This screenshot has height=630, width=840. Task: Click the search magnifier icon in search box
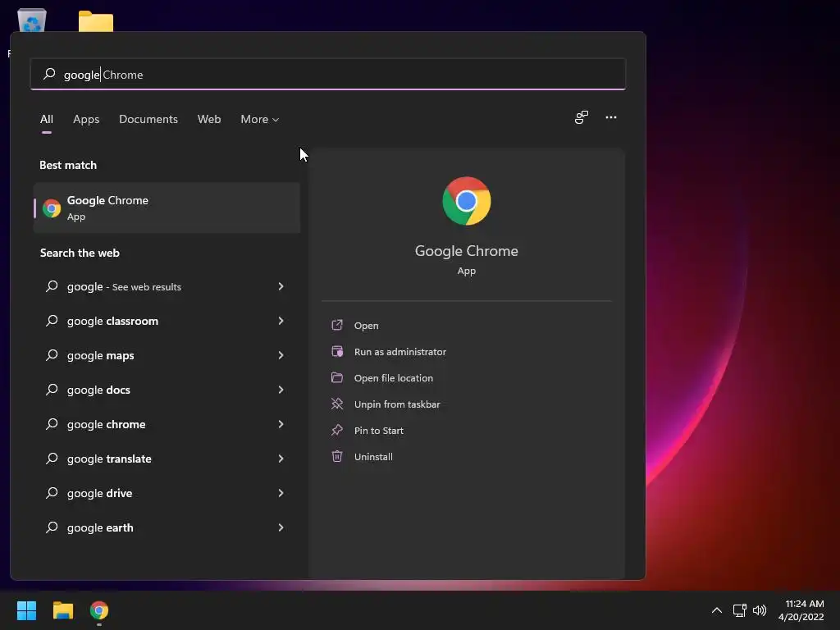tap(49, 74)
